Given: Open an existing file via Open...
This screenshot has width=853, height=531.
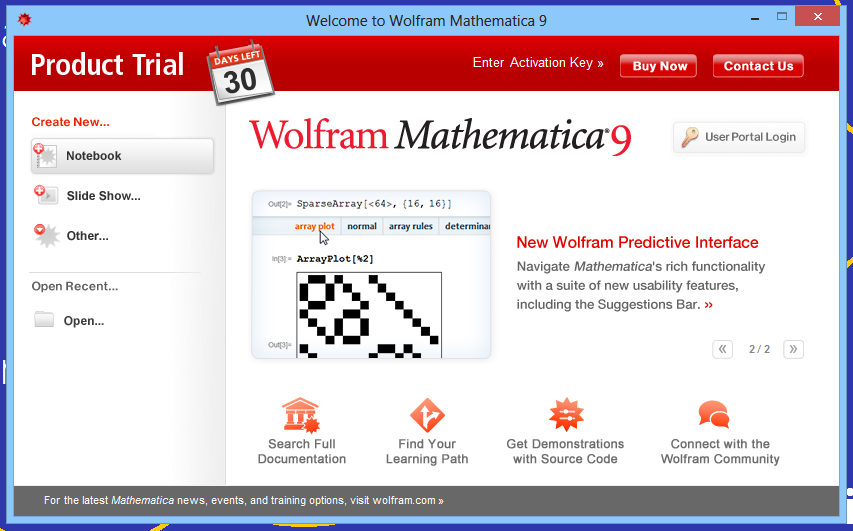Looking at the screenshot, I should (x=84, y=321).
